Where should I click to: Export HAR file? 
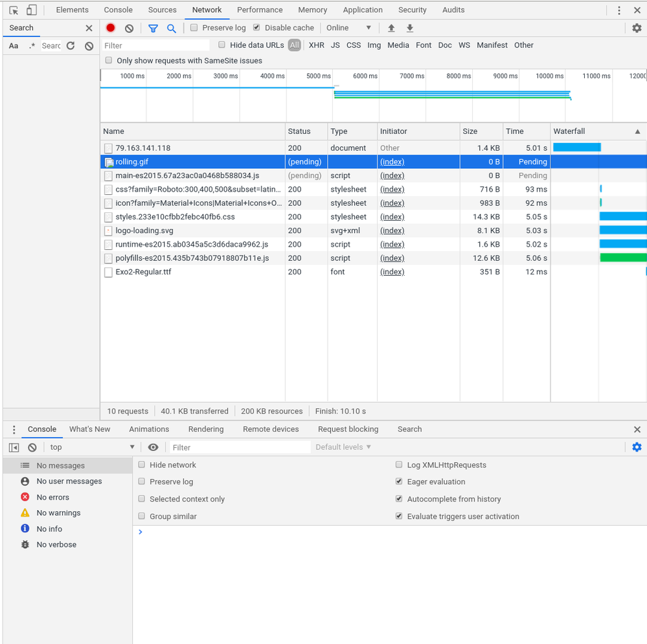pos(410,28)
